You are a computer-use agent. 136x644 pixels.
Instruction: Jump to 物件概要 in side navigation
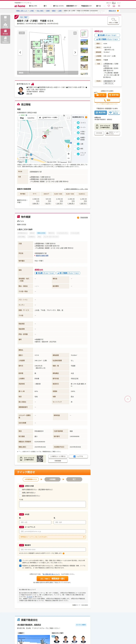point(5,32)
